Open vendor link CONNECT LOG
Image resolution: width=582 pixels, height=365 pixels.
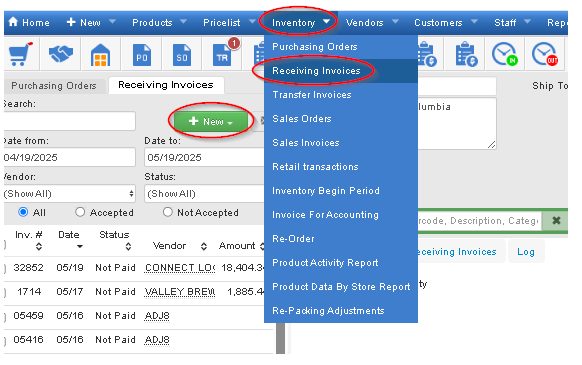pyautogui.click(x=180, y=268)
